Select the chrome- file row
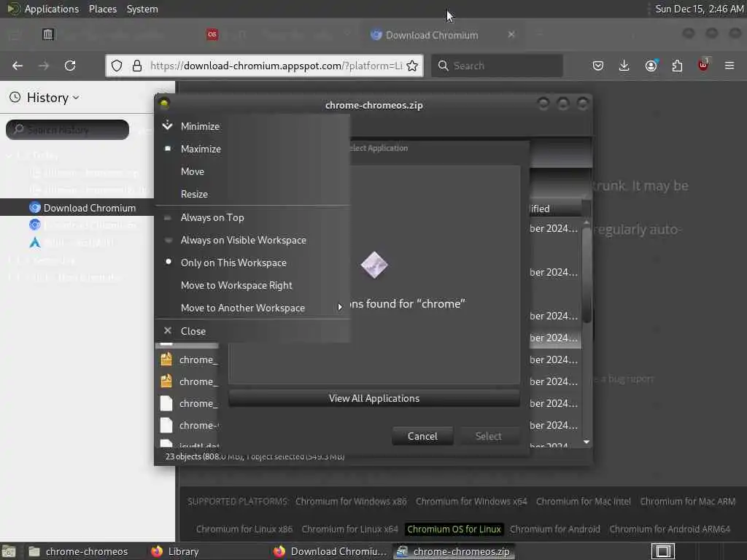The height and width of the screenshot is (560, 747). point(189,425)
